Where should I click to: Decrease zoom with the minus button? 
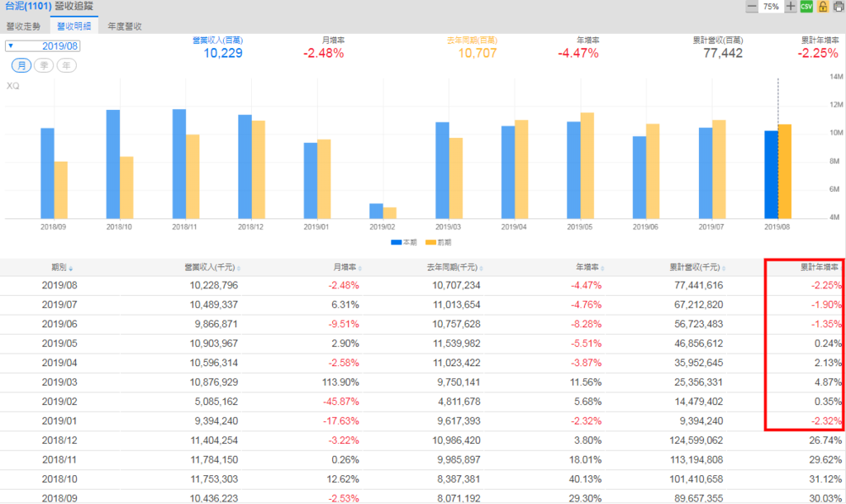[752, 7]
